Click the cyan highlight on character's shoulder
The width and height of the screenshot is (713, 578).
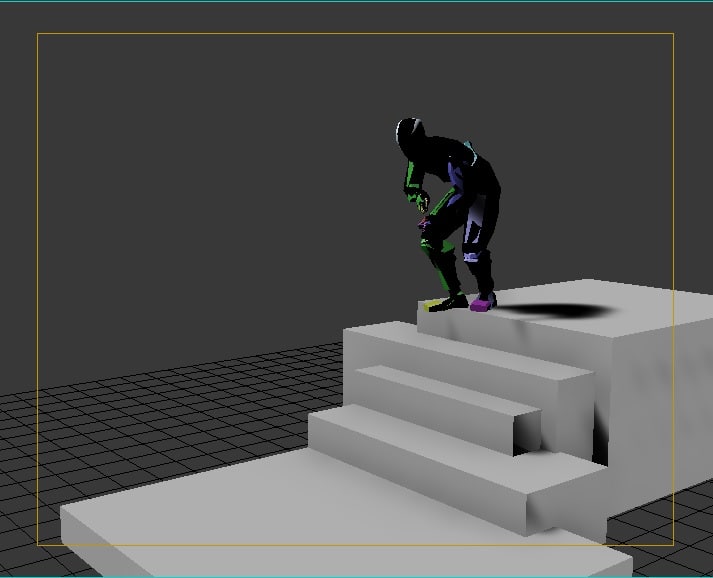471,152
